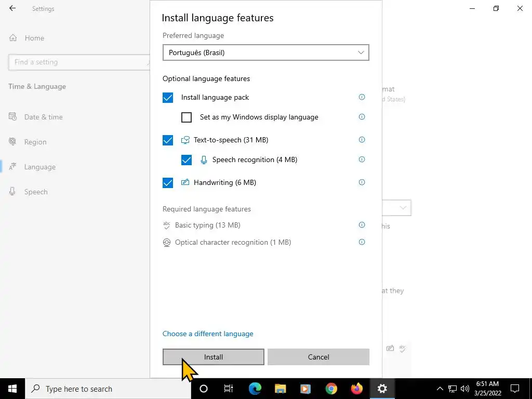Check Set as my Windows display language

click(x=187, y=117)
